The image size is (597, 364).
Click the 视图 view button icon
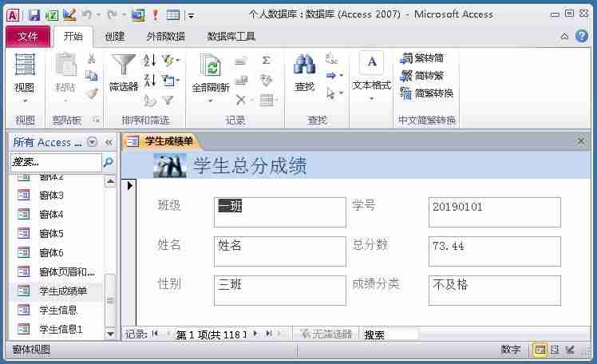tap(25, 65)
